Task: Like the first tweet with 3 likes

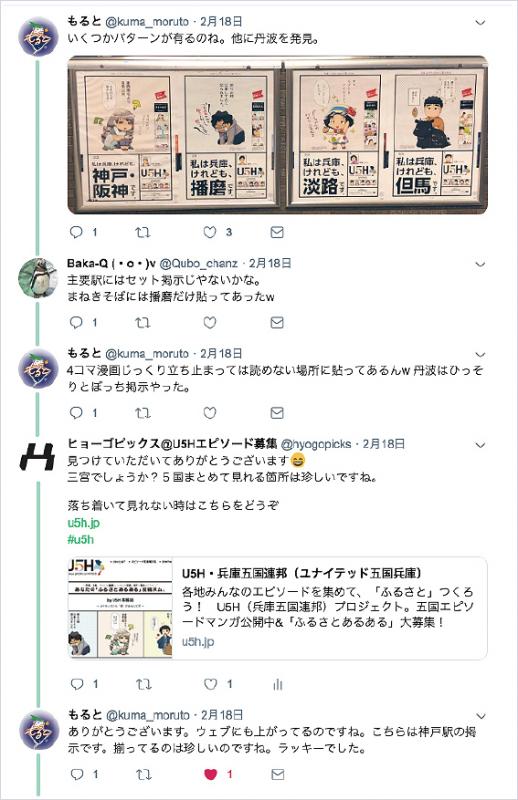Action: tap(210, 232)
